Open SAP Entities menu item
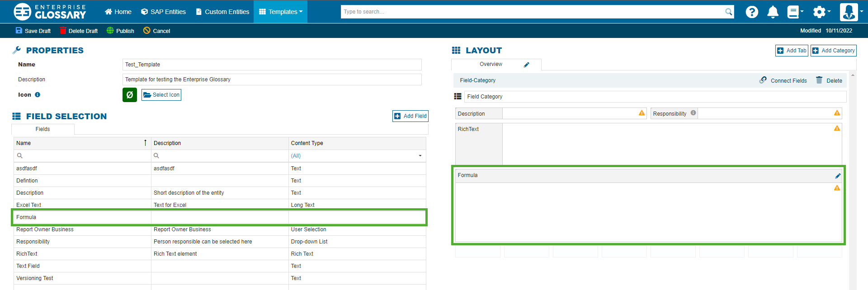The image size is (868, 290). (163, 12)
